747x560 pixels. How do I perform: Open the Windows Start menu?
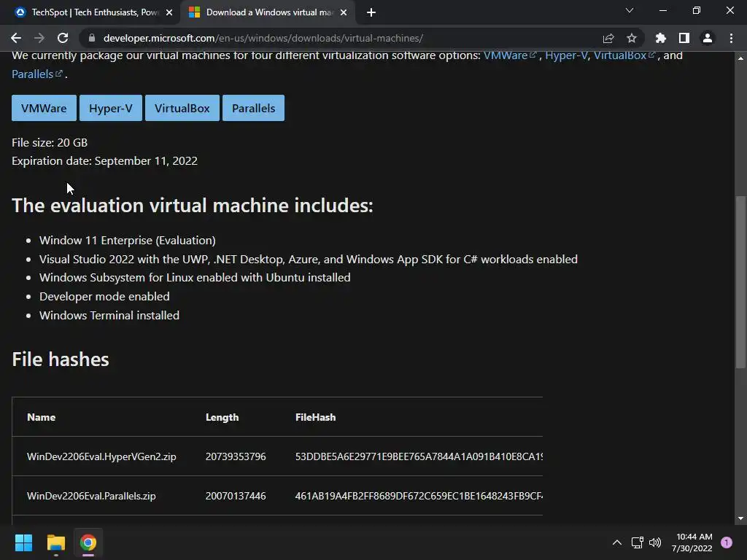[23, 542]
